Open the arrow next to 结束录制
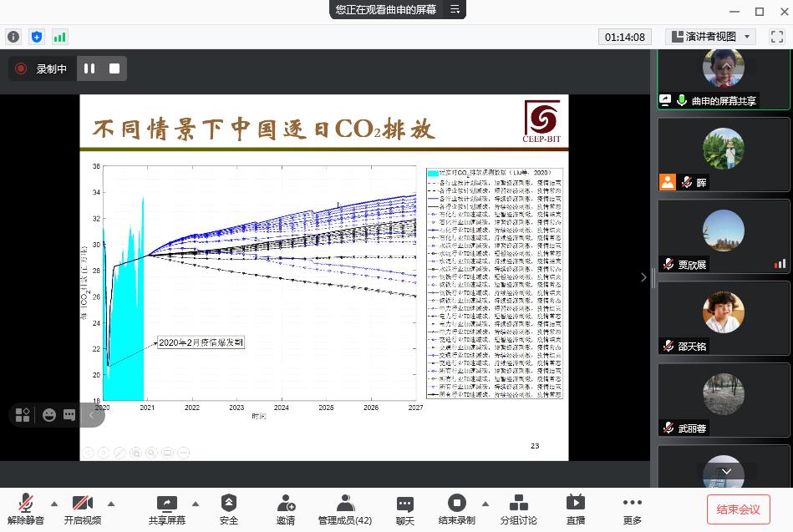This screenshot has height=532, width=793. click(485, 504)
